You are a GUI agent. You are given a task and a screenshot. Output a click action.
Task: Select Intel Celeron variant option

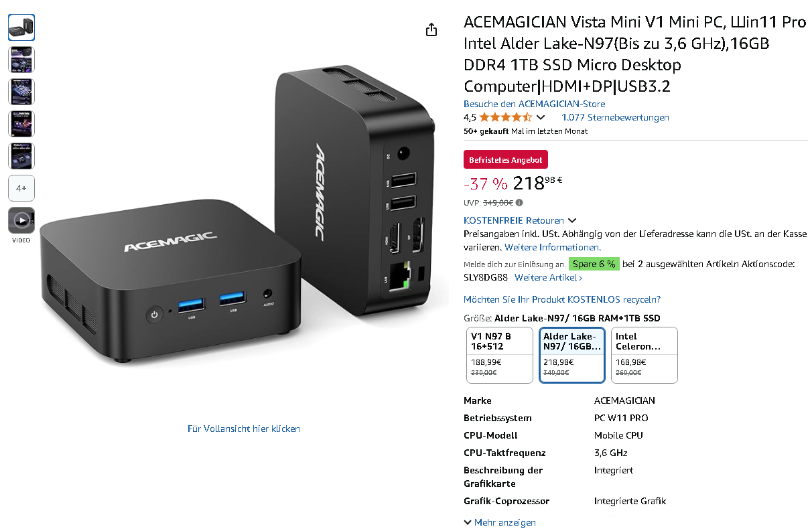pos(644,355)
